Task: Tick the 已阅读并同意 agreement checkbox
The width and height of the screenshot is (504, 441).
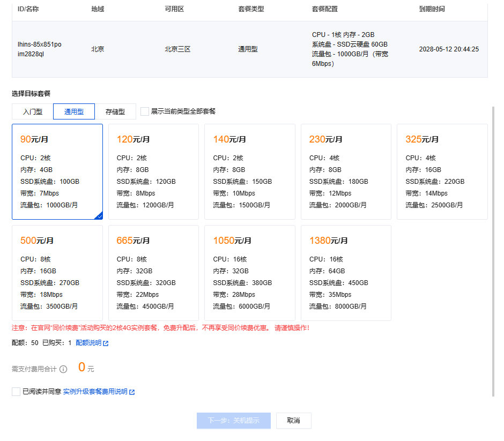Action: click(x=16, y=392)
